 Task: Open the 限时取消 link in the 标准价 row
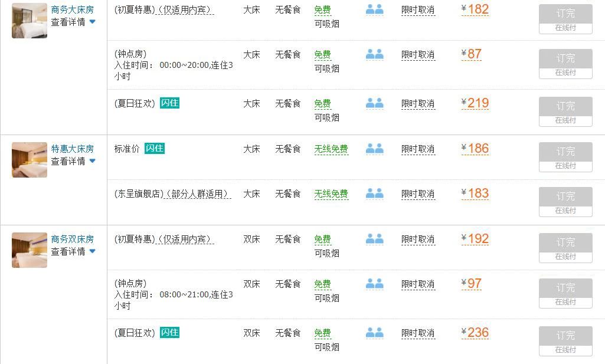(418, 149)
